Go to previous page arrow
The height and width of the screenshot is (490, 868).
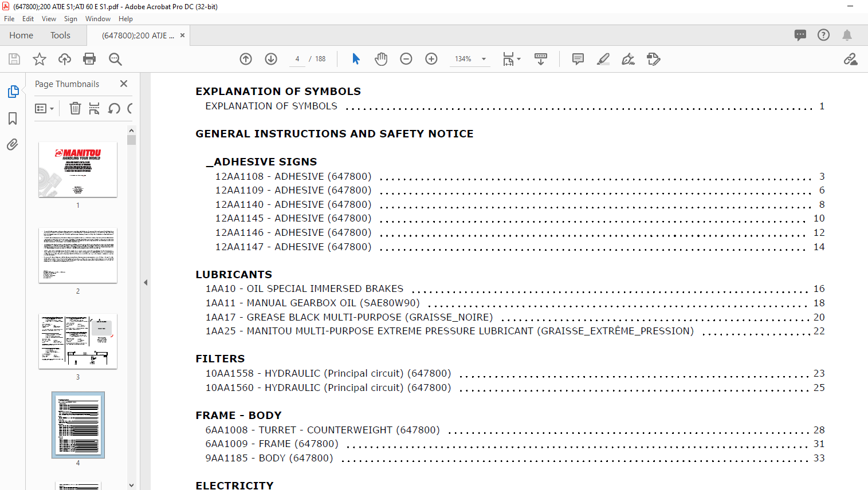click(246, 59)
